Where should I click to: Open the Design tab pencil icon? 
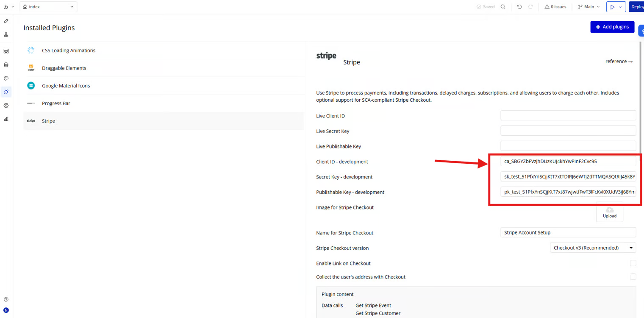(x=6, y=21)
